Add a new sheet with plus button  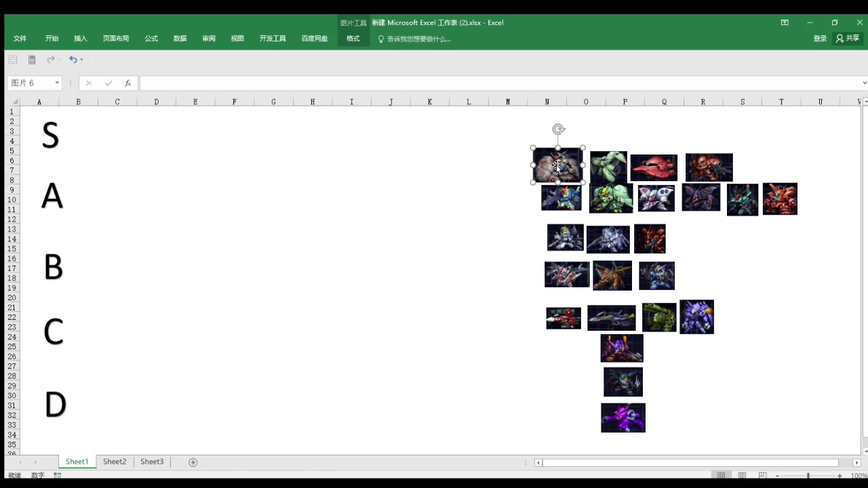click(x=193, y=462)
